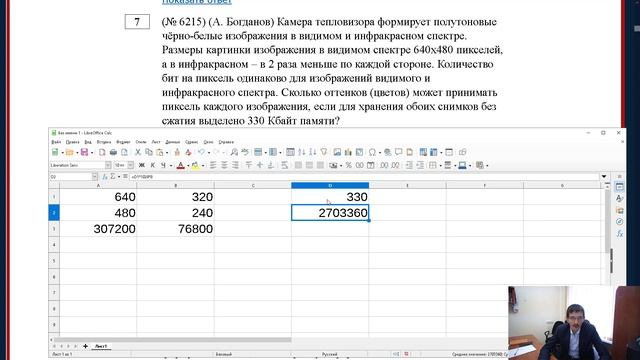Open Find and Replace icon
Screen dimensions: 640x360
point(234,152)
